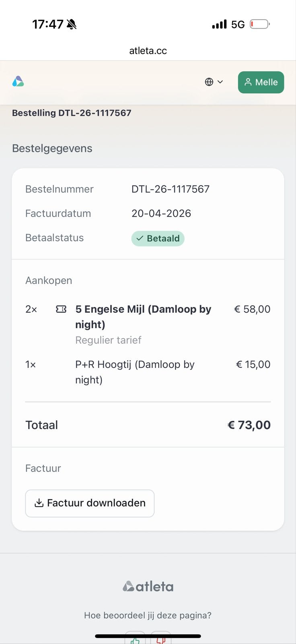Open the Melle account menu
Image resolution: width=296 pixels, height=644 pixels.
261,82
